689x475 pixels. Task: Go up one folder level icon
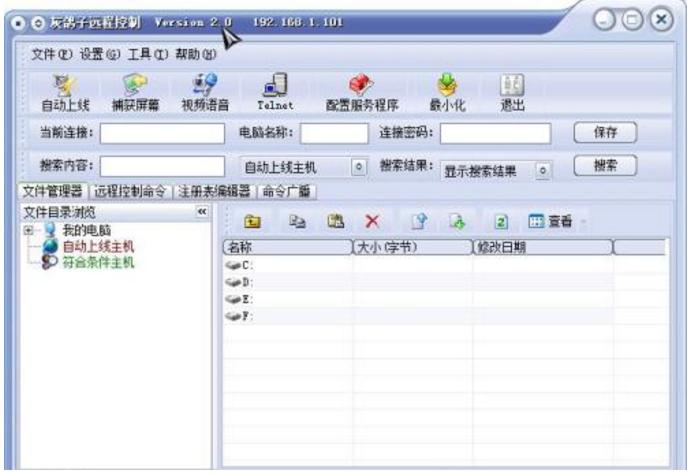click(252, 221)
